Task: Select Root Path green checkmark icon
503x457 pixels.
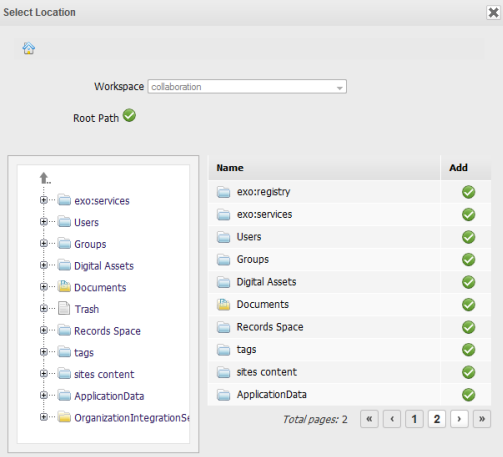Action: 129,115
